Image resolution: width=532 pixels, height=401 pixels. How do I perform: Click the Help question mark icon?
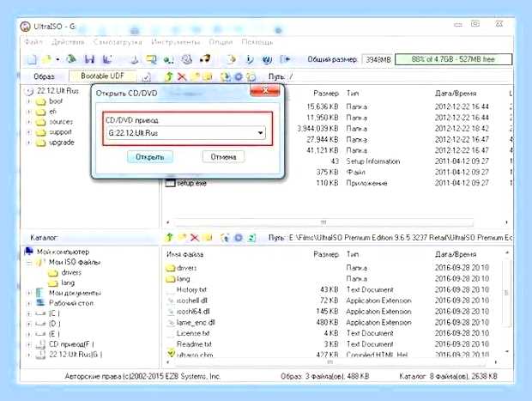pos(267,60)
